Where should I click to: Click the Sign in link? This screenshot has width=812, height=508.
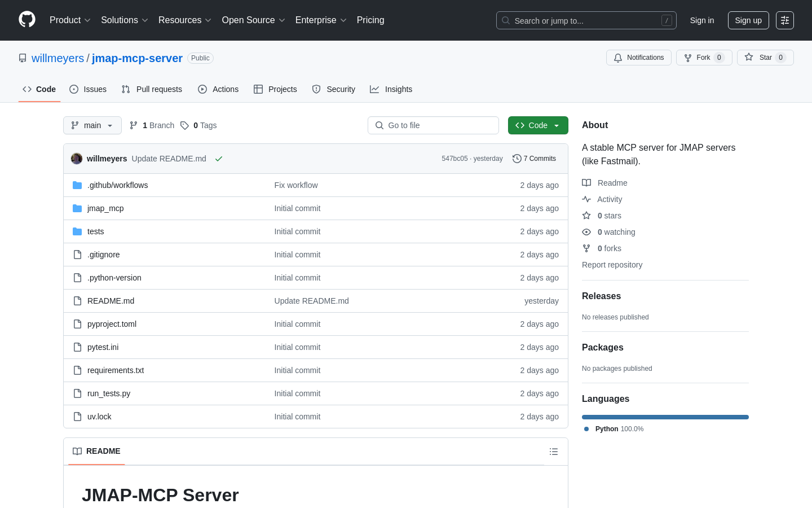(702, 20)
